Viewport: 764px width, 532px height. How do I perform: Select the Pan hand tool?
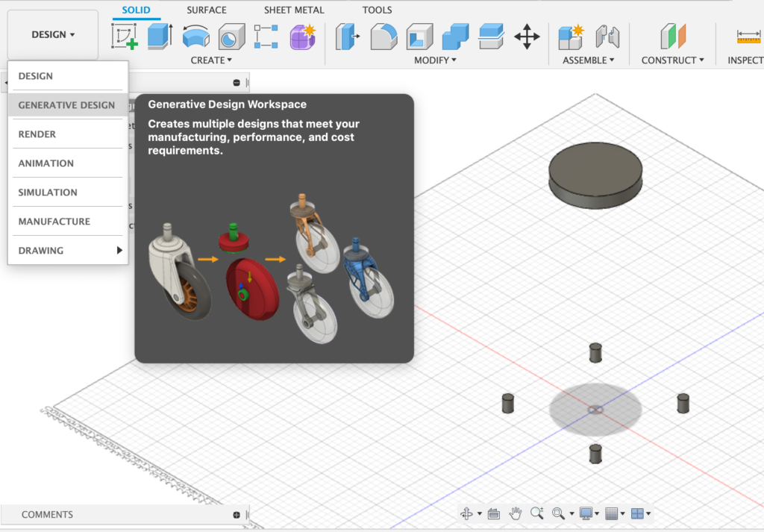(515, 513)
